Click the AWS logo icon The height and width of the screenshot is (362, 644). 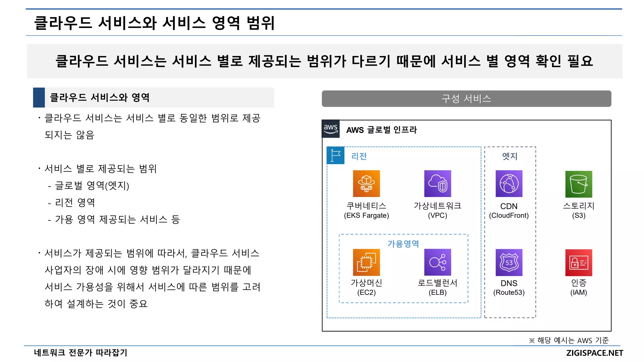click(330, 129)
